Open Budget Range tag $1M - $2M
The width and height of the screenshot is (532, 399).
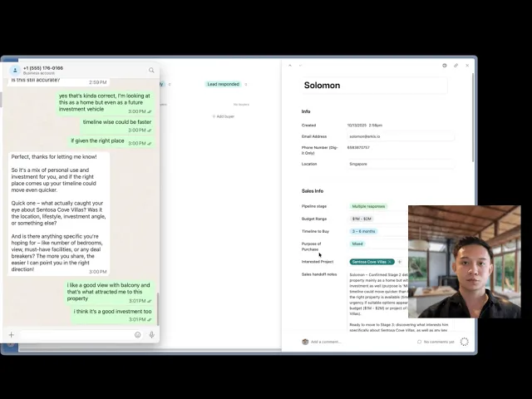[x=362, y=219]
